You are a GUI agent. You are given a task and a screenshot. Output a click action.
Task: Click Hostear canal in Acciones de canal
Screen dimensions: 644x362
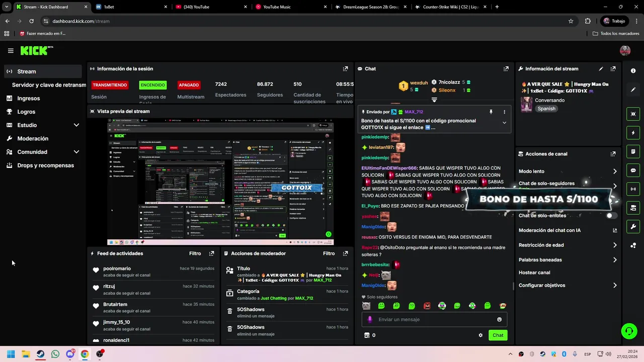point(534,273)
